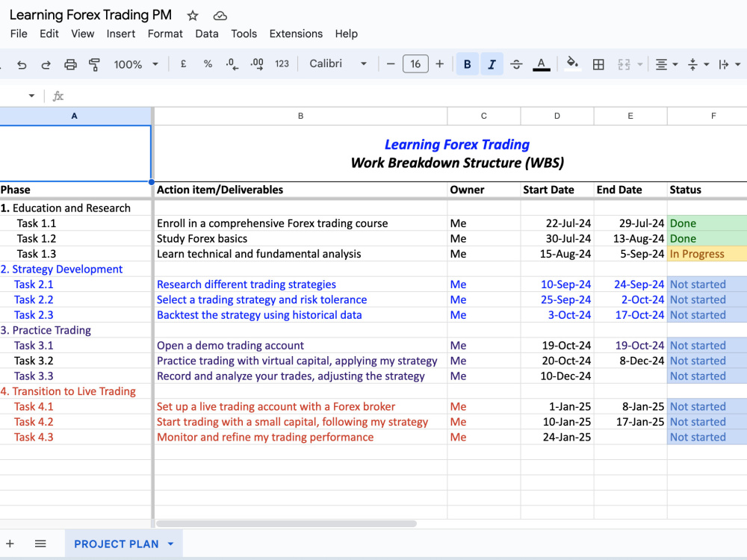Click the formula bar fx icon
The width and height of the screenshot is (747, 560).
click(x=58, y=96)
